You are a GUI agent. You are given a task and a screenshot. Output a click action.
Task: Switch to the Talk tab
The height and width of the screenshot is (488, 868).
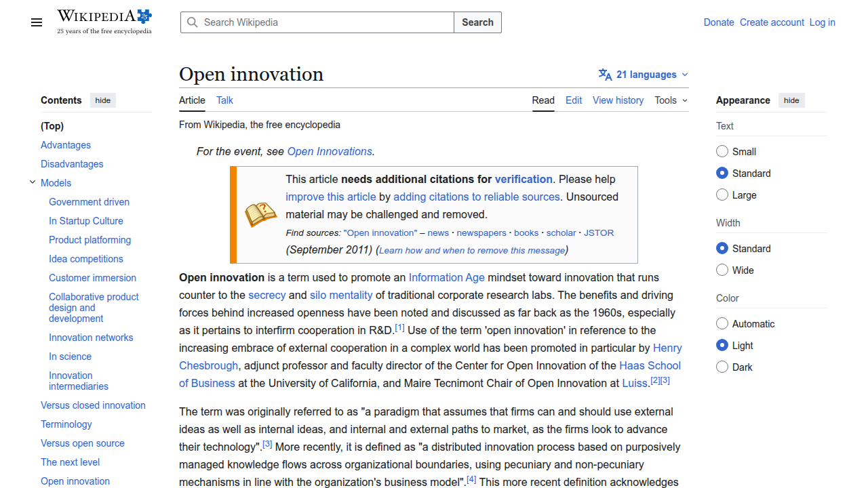coord(224,100)
